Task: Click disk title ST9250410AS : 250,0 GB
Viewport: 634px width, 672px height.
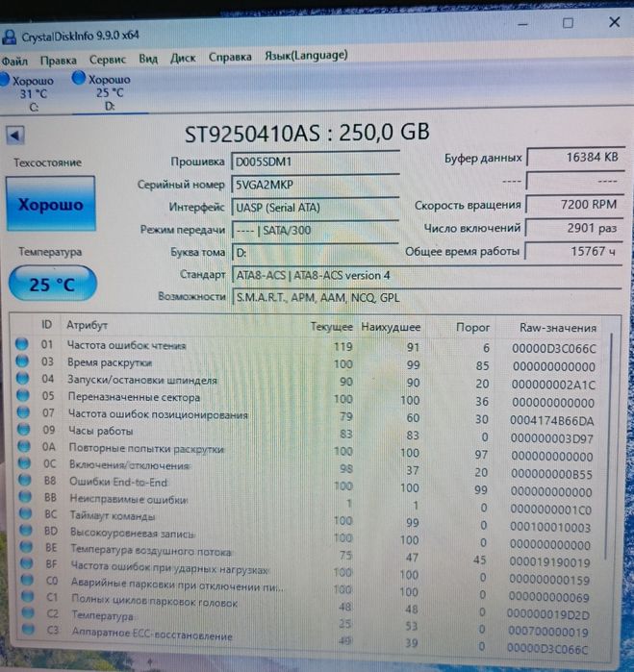Action: coord(307,133)
